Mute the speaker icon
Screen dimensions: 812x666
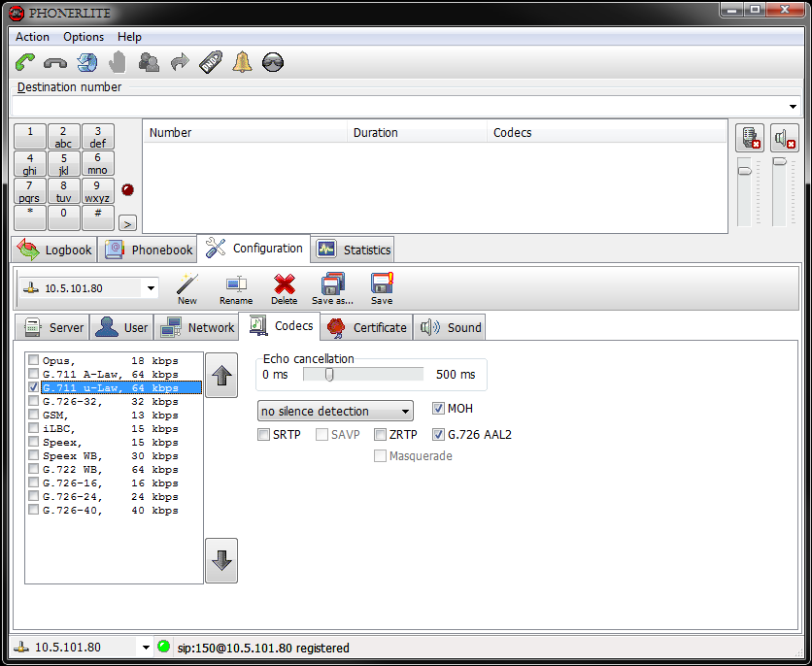[x=784, y=138]
